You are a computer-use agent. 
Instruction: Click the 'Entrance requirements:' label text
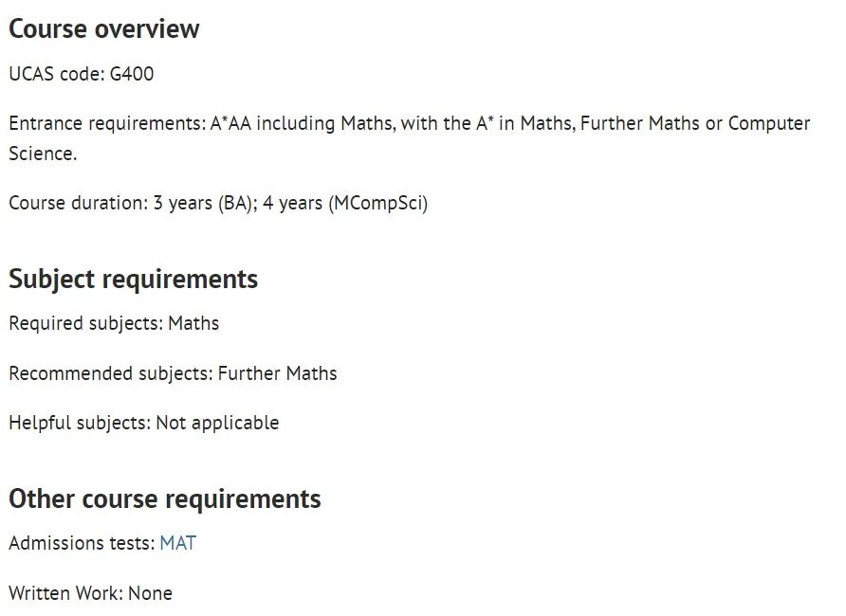pyautogui.click(x=107, y=123)
